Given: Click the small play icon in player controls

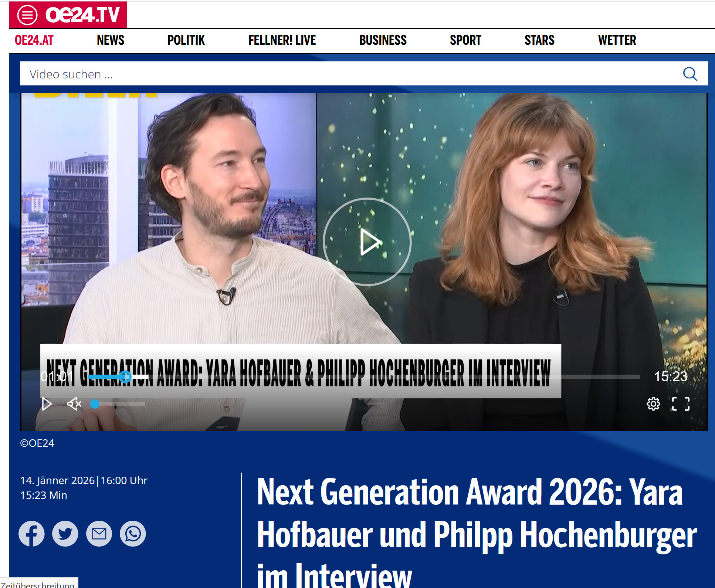Looking at the screenshot, I should [x=47, y=404].
